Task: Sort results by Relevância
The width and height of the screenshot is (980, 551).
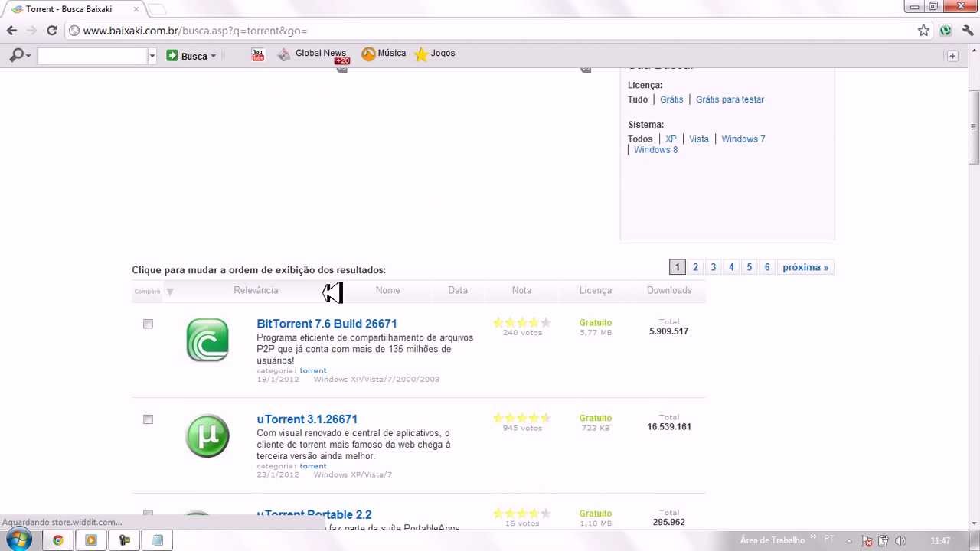Action: 256,290
